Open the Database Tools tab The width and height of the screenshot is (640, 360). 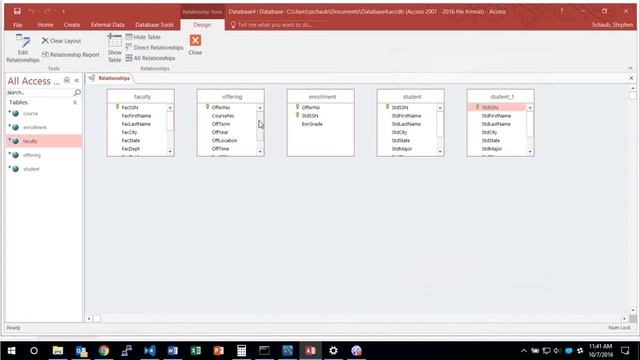154,25
